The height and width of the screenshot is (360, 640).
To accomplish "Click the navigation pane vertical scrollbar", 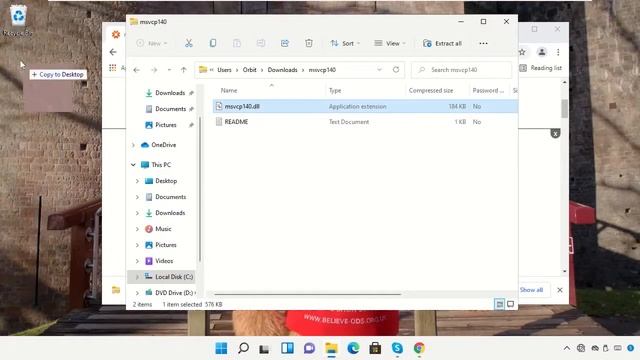I will [200, 189].
